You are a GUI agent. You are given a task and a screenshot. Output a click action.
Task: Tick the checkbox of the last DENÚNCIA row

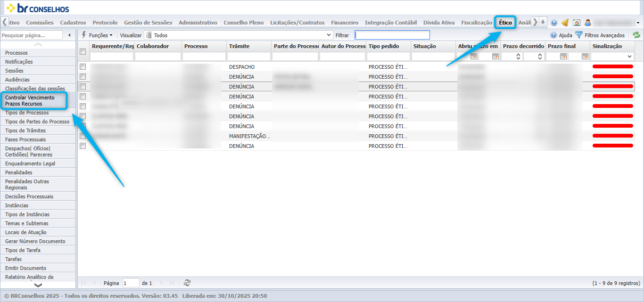click(x=83, y=146)
